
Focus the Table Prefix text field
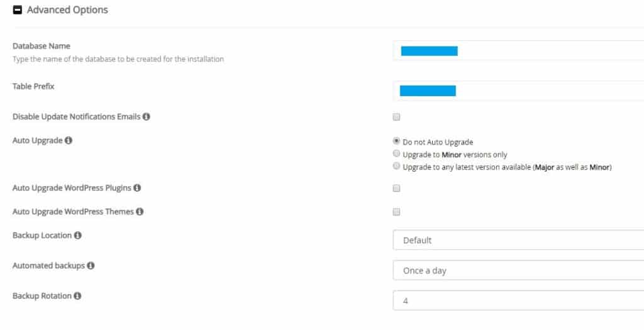click(x=518, y=91)
